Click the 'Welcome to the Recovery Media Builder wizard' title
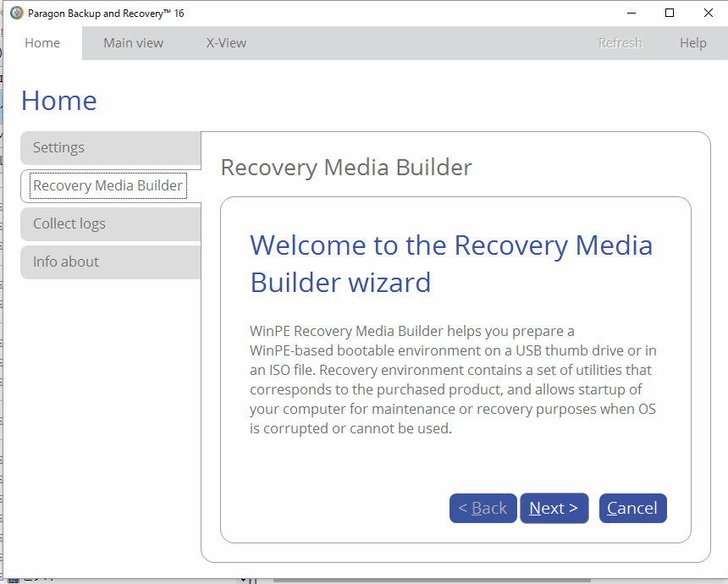Image resolution: width=728 pixels, height=584 pixels. (x=451, y=264)
